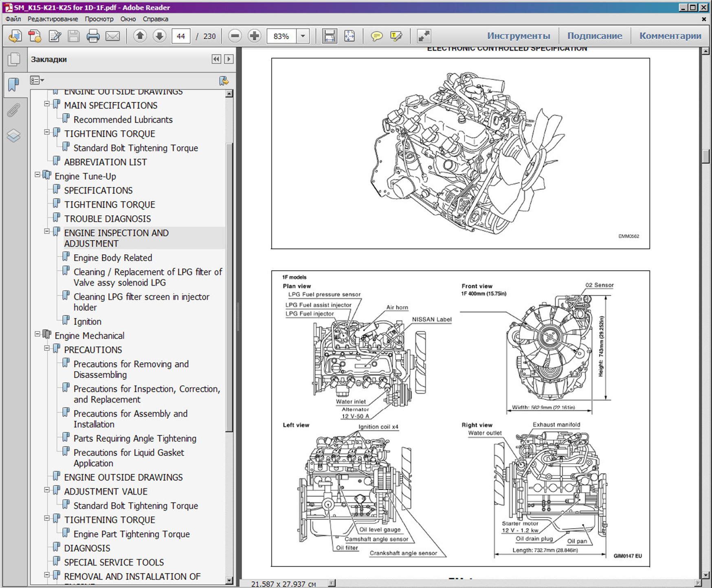This screenshot has height=588, width=712.
Task: Click the Send by email envelope icon
Action: click(x=112, y=36)
